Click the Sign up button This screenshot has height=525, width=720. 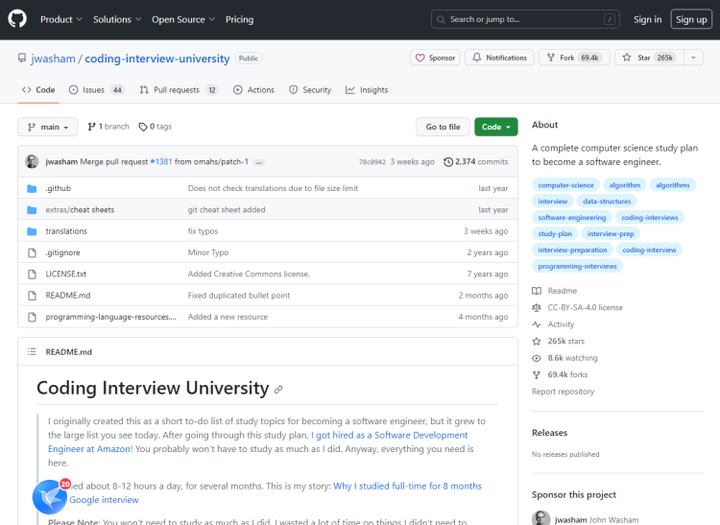pyautogui.click(x=691, y=19)
